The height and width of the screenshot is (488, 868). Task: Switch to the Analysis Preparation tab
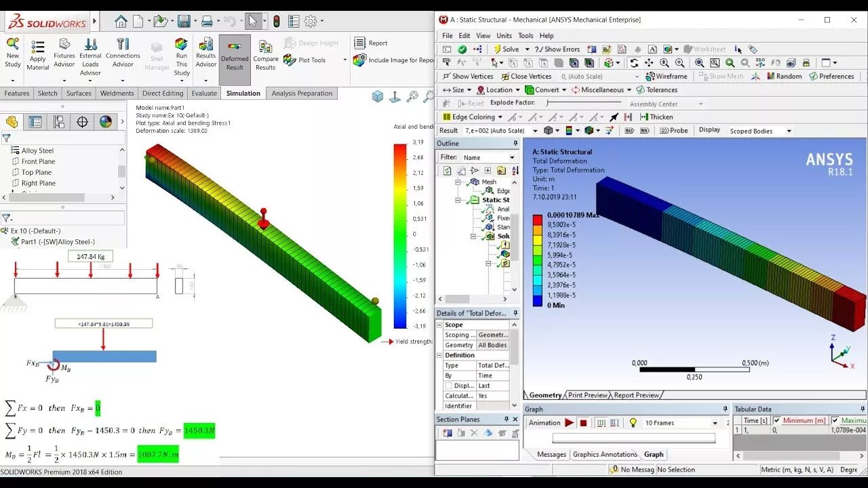(302, 93)
